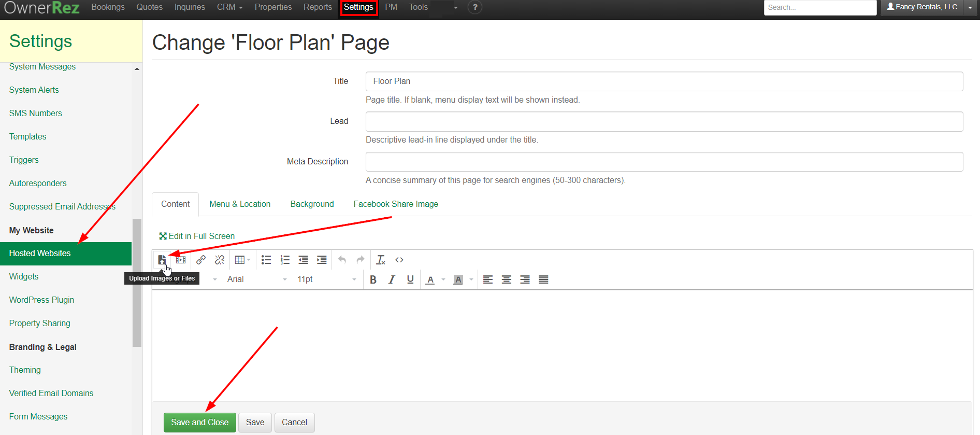Click the insert video media icon
The height and width of the screenshot is (435, 980).
(181, 260)
